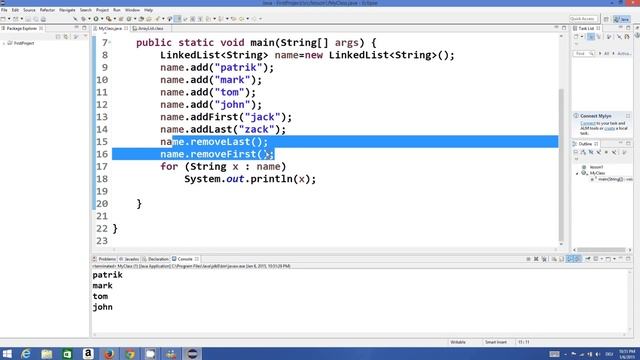
Task: Click Remove Launch icon in Console
Action: tap(536, 259)
